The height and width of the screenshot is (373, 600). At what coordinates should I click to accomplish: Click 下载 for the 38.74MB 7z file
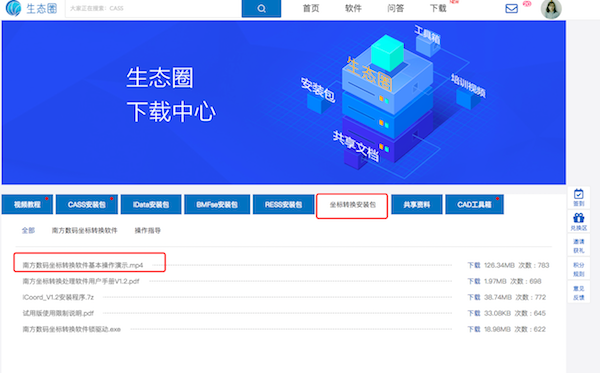(x=474, y=297)
